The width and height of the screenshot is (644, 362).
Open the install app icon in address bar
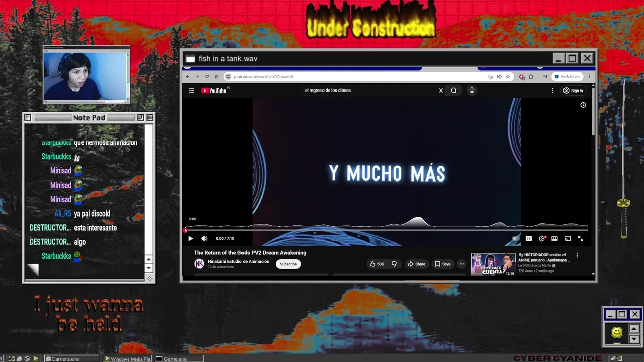tap(490, 77)
